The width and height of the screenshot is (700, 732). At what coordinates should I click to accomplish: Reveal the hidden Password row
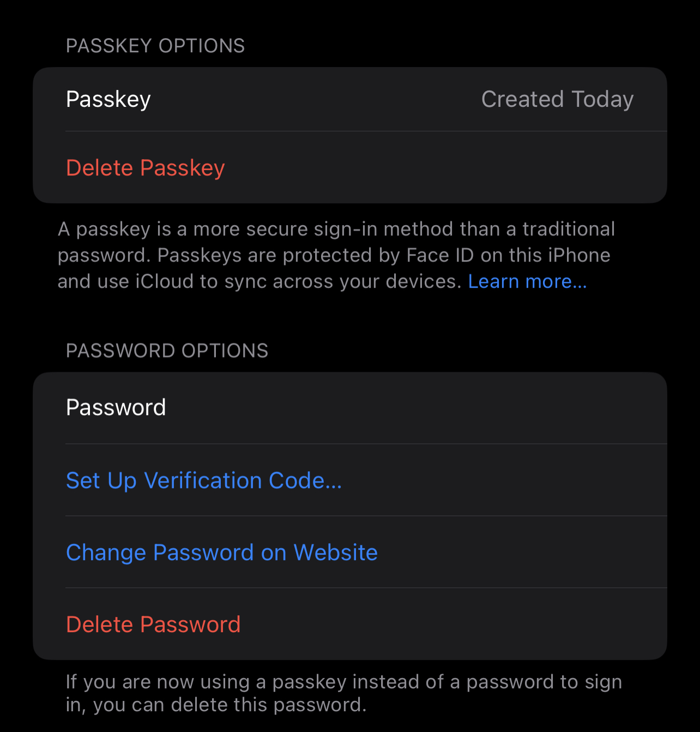pyautogui.click(x=350, y=408)
